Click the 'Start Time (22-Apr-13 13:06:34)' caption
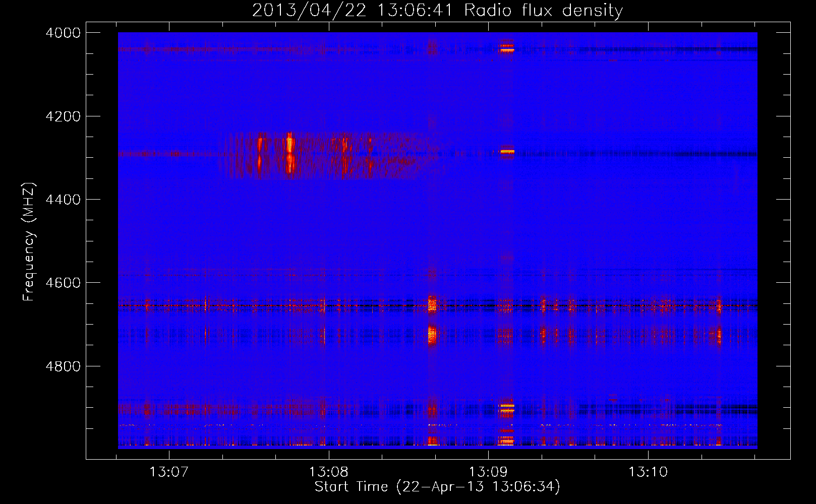The width and height of the screenshot is (816, 504). (x=437, y=487)
